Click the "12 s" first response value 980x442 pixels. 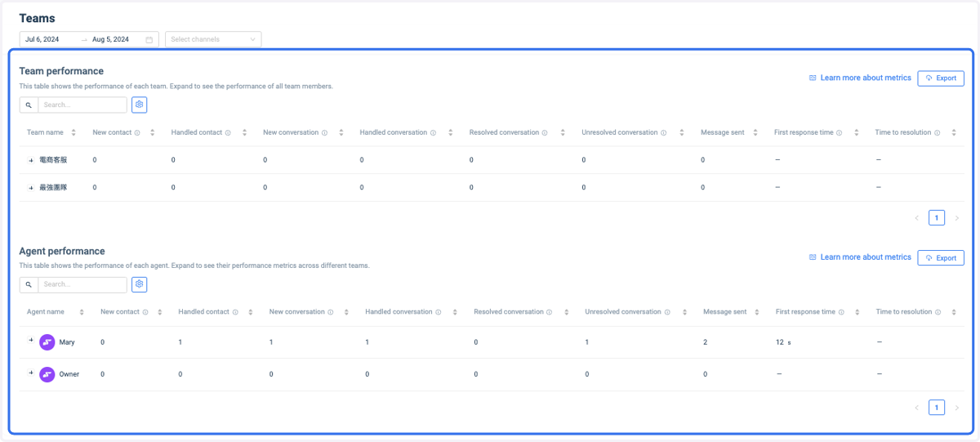(783, 342)
